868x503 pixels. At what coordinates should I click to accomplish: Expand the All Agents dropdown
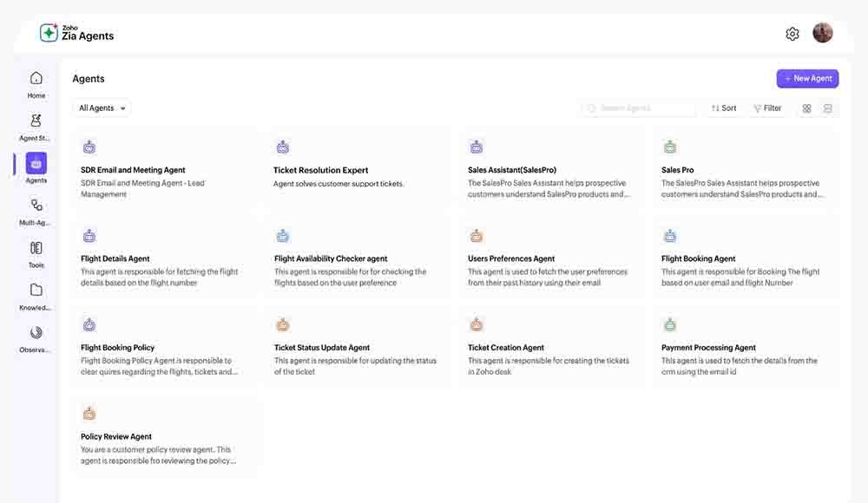[x=102, y=108]
